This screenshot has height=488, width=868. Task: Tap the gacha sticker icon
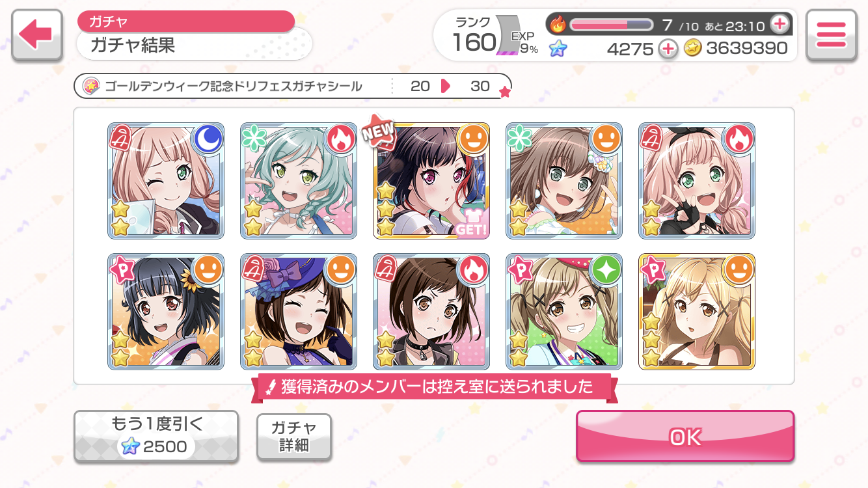click(x=90, y=86)
